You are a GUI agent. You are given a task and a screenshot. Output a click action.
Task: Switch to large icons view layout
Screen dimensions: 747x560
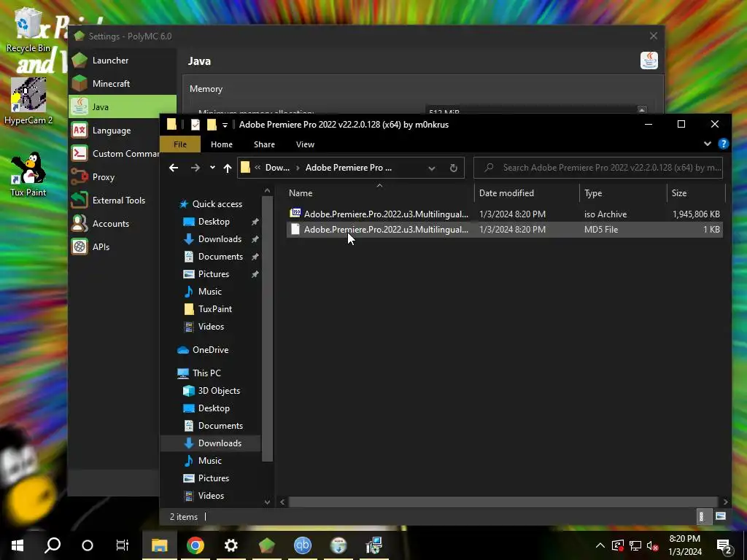tap(720, 516)
